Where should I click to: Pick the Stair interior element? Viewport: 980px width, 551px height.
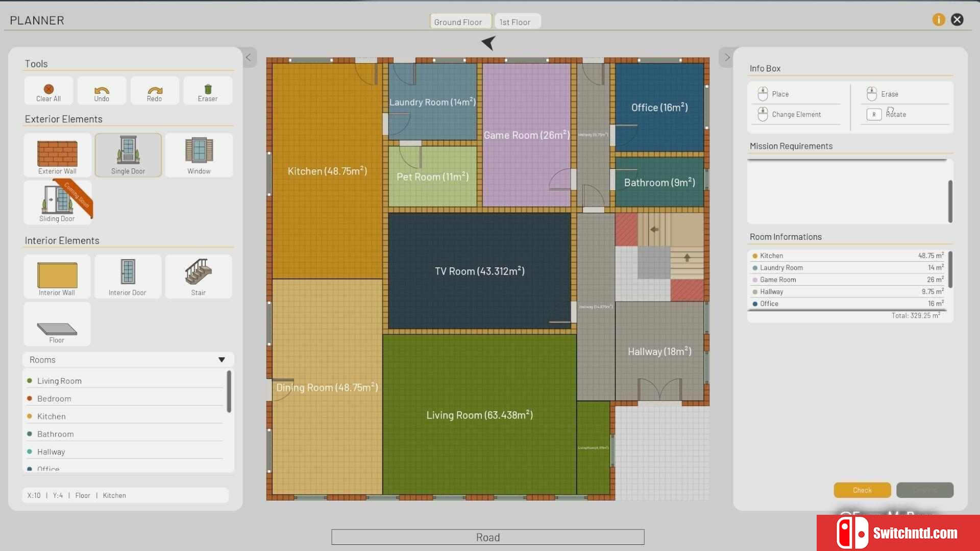coord(198,277)
